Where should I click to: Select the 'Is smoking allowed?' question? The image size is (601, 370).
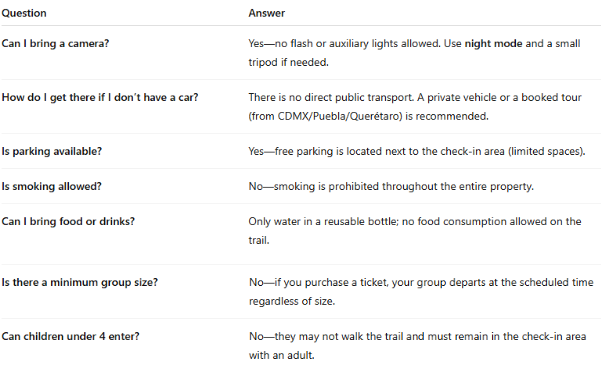pyautogui.click(x=51, y=186)
